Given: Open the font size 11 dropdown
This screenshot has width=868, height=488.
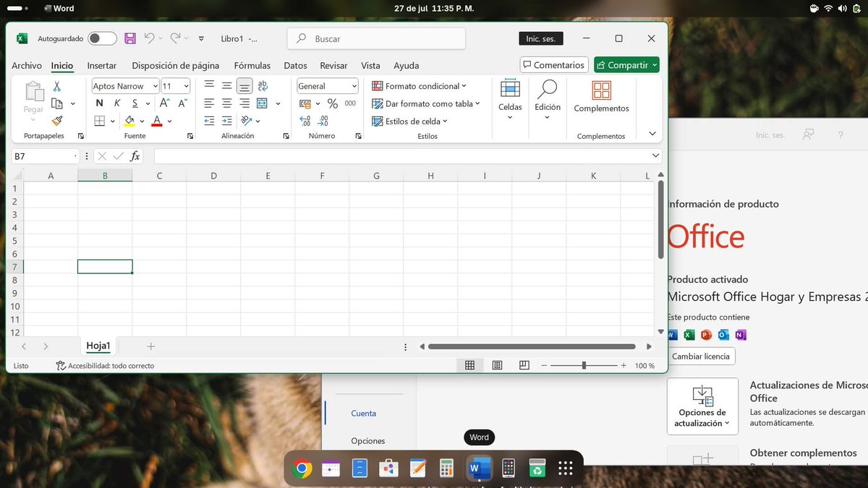Looking at the screenshot, I should (x=186, y=86).
